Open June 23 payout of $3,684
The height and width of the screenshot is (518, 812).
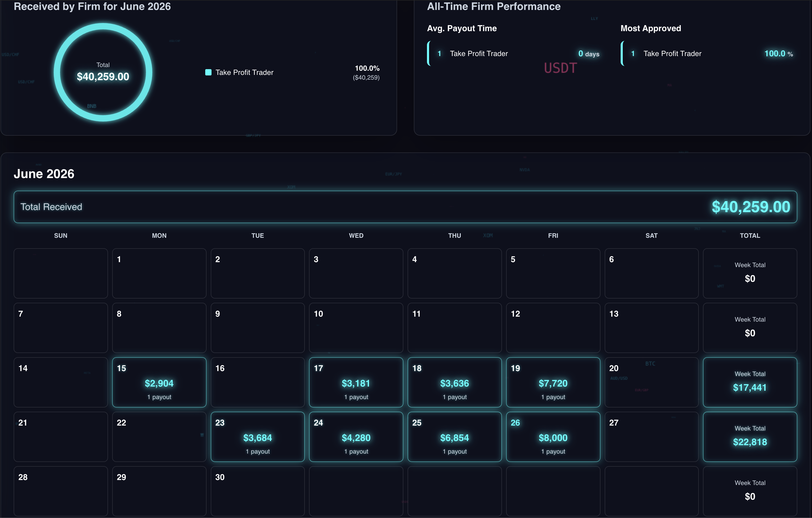click(258, 437)
